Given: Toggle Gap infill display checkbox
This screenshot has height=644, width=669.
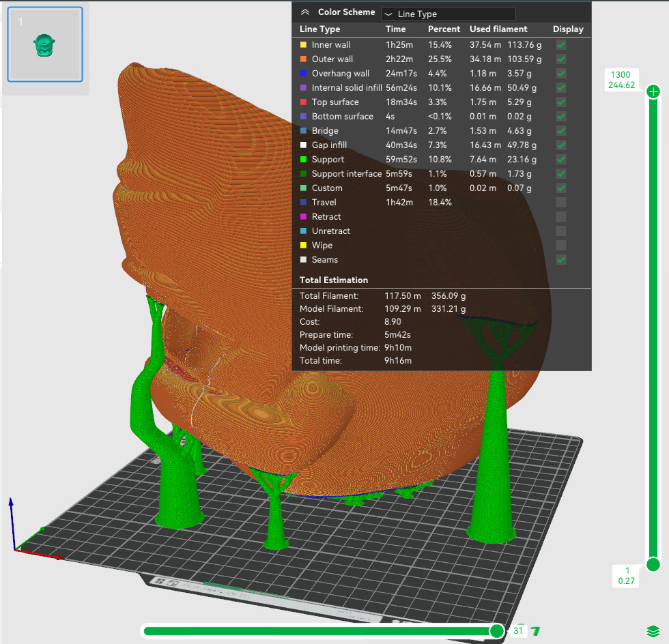Looking at the screenshot, I should pos(561,145).
